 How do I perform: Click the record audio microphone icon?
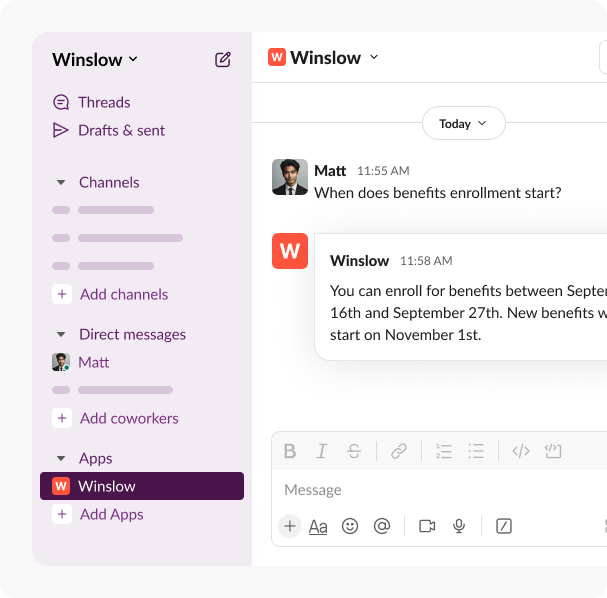tap(459, 526)
